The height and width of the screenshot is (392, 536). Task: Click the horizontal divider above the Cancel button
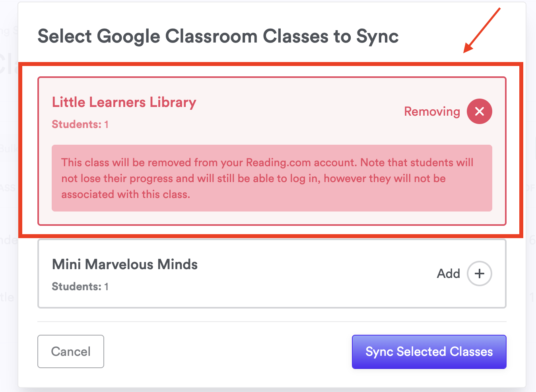click(x=272, y=322)
